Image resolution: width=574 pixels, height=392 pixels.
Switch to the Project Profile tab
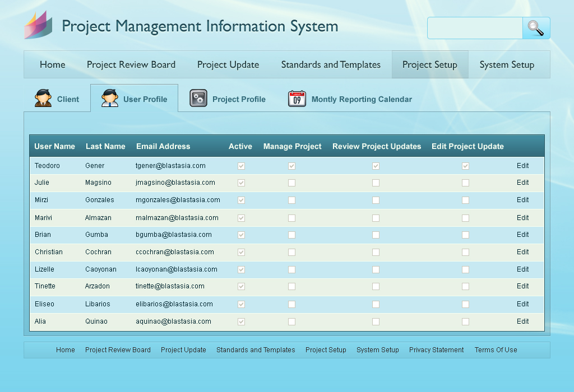228,99
